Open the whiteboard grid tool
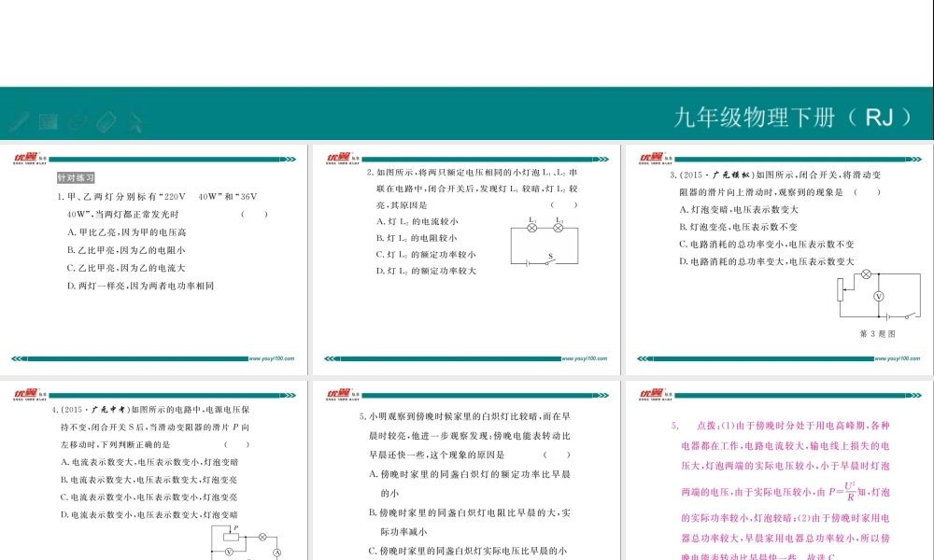 (48, 121)
